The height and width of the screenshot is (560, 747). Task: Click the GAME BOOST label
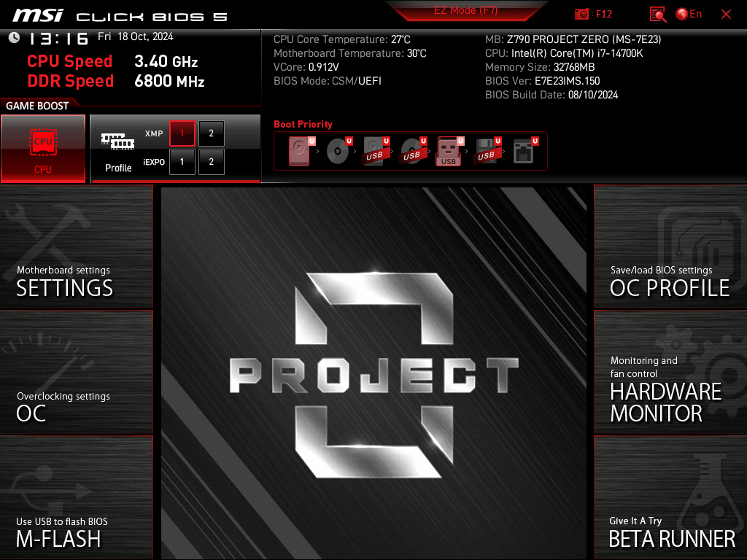tap(37, 106)
